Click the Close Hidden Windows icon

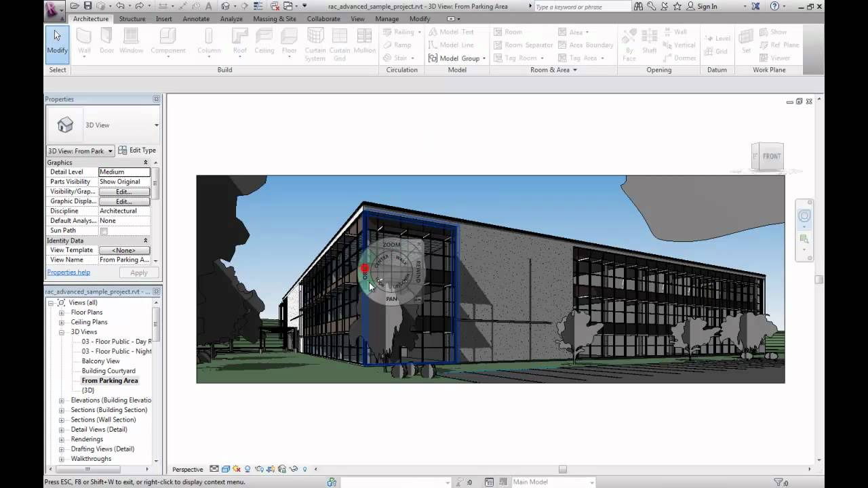coord(275,6)
